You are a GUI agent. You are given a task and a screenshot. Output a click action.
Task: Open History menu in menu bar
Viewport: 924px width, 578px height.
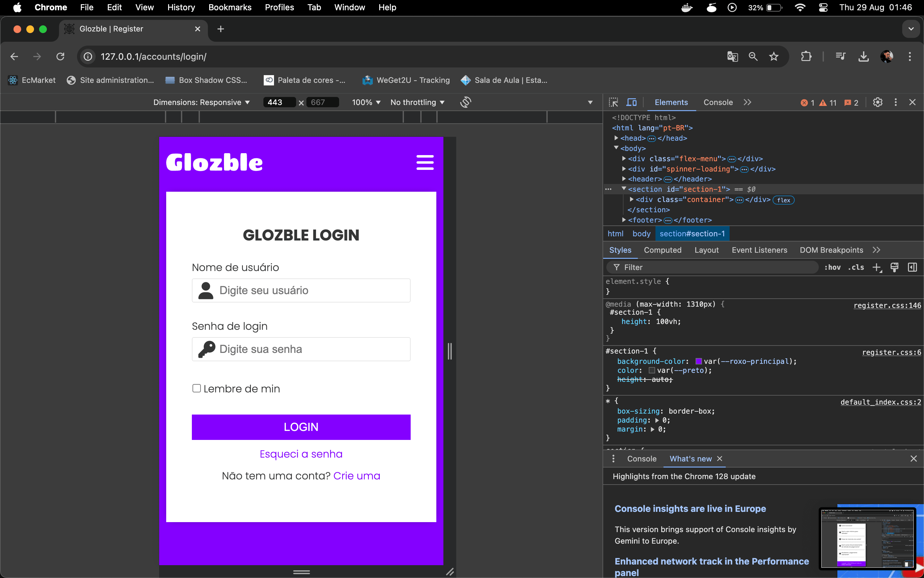tap(181, 7)
